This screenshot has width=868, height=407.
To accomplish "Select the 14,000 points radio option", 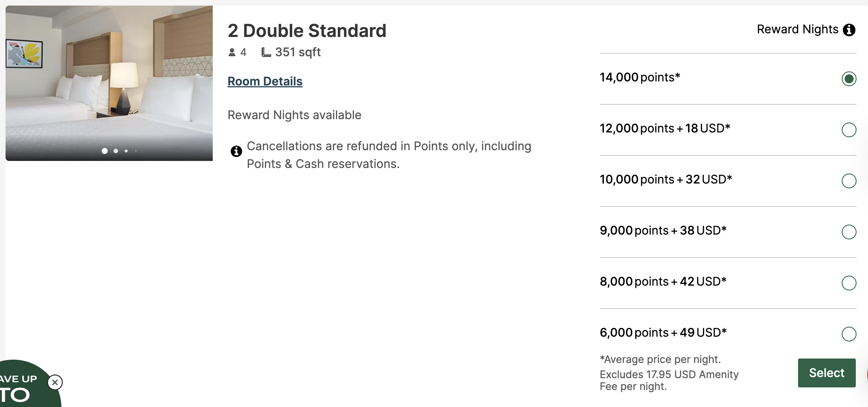I will point(849,79).
